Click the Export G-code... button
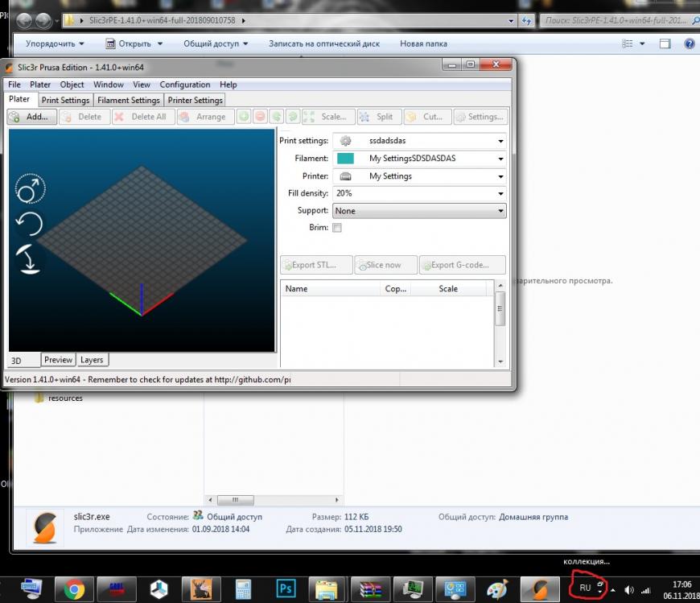The width and height of the screenshot is (700, 603). [463, 265]
